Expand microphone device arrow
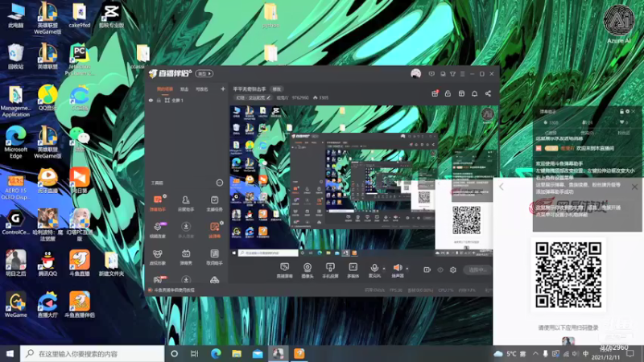Viewport: 644px width, 362px height. [384, 269]
